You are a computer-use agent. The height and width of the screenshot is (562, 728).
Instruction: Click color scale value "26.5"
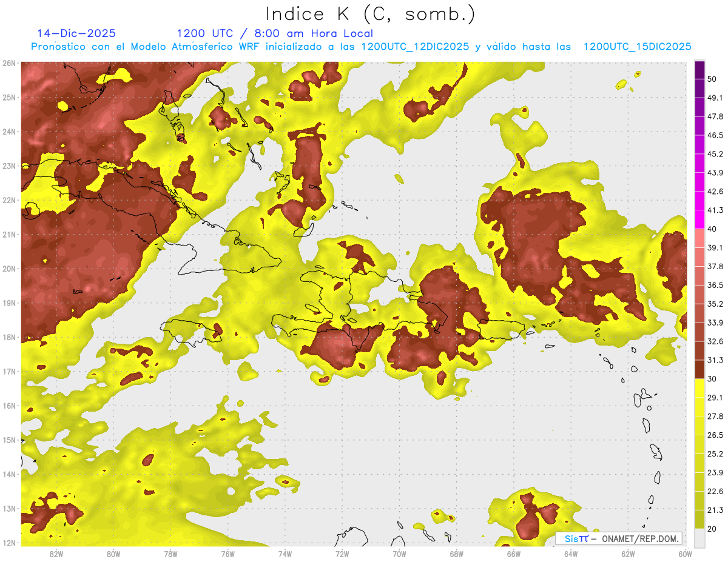715,435
